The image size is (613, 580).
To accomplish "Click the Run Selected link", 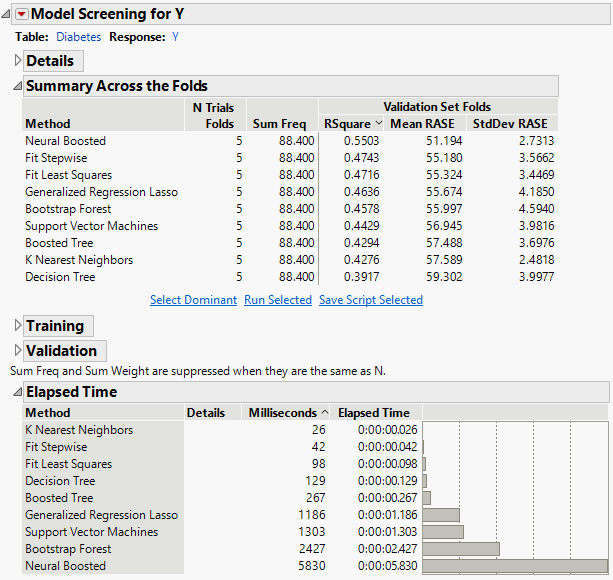I will point(277,300).
